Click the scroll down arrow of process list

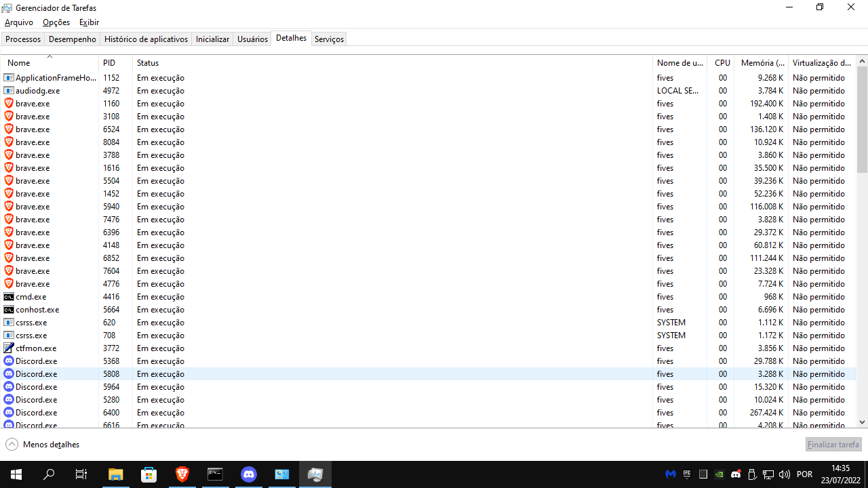point(862,422)
